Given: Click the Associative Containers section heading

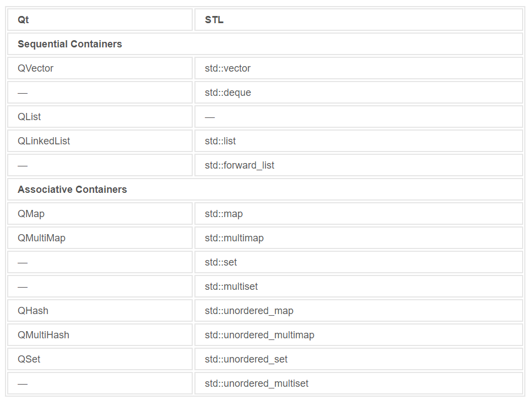Looking at the screenshot, I should pyautogui.click(x=72, y=190).
